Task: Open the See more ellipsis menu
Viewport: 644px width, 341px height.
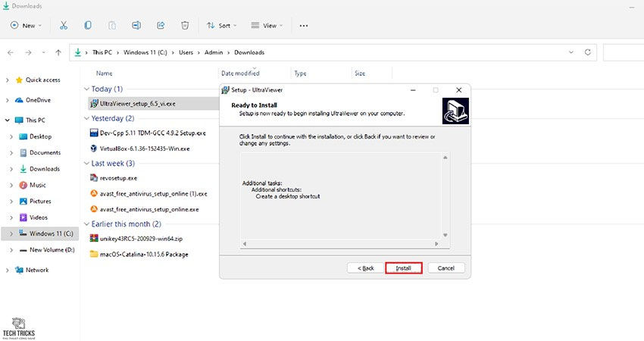Action: coord(304,26)
